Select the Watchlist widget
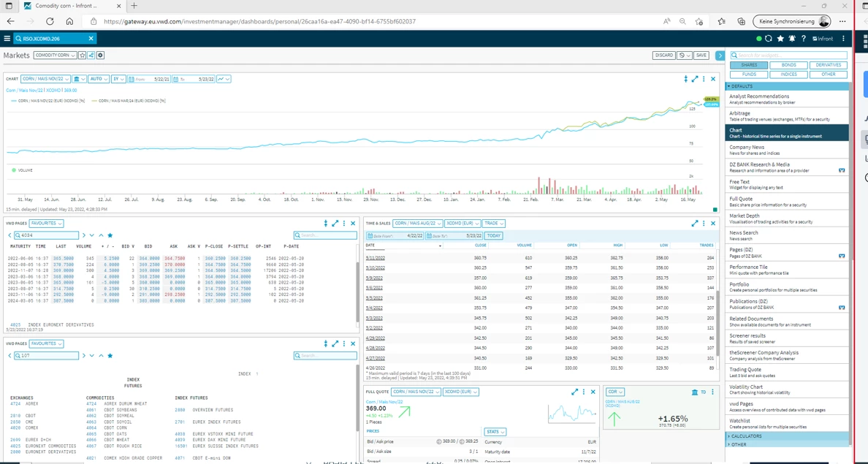This screenshot has width=868, height=464. click(x=787, y=424)
